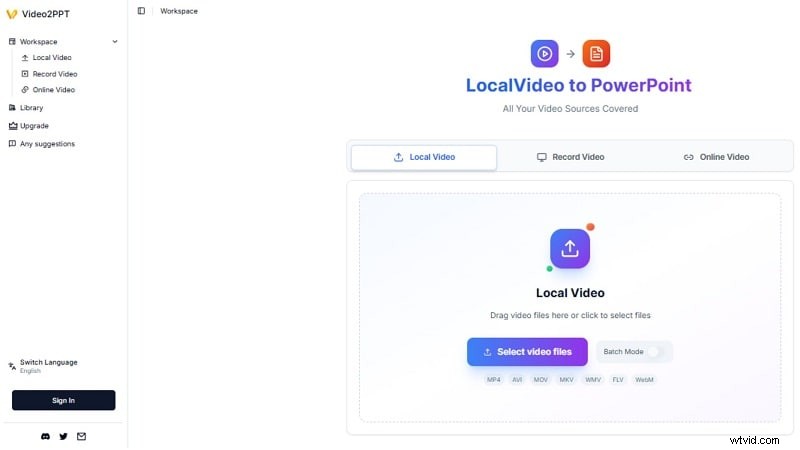
Task: Switch to the Record Video tab
Action: (570, 157)
